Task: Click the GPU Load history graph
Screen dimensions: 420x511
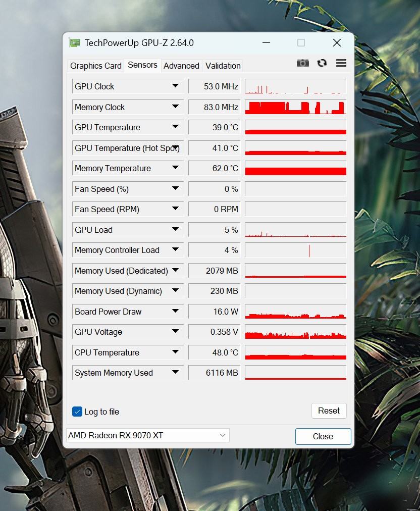Action: pyautogui.click(x=295, y=230)
